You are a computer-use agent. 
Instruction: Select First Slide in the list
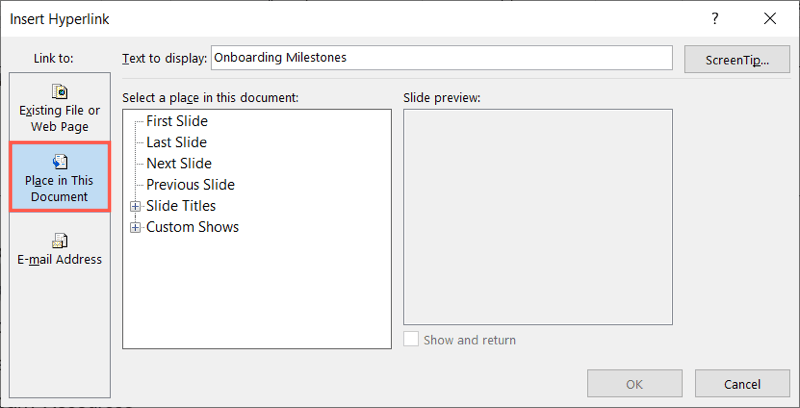pyautogui.click(x=177, y=121)
